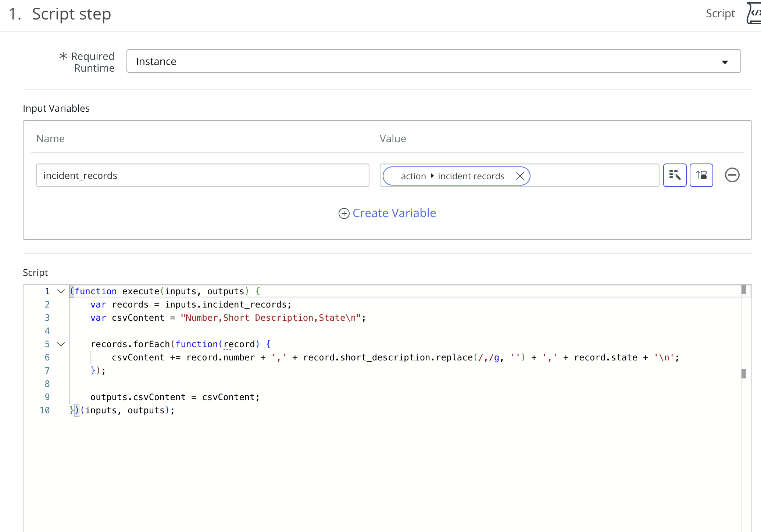Viewport: 761px width, 532px height.
Task: Click the plus icon beside Create Variable
Action: pyautogui.click(x=344, y=213)
